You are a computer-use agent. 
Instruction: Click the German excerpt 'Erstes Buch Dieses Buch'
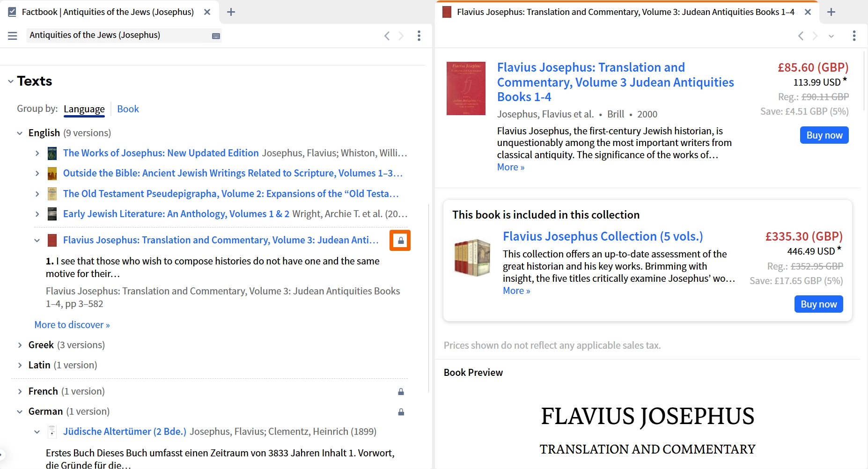click(x=220, y=459)
